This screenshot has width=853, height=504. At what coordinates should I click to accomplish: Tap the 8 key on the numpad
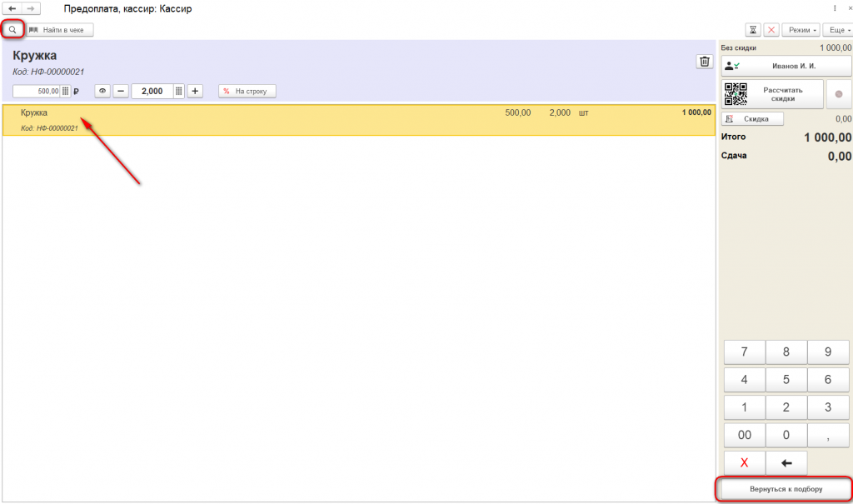pos(786,352)
